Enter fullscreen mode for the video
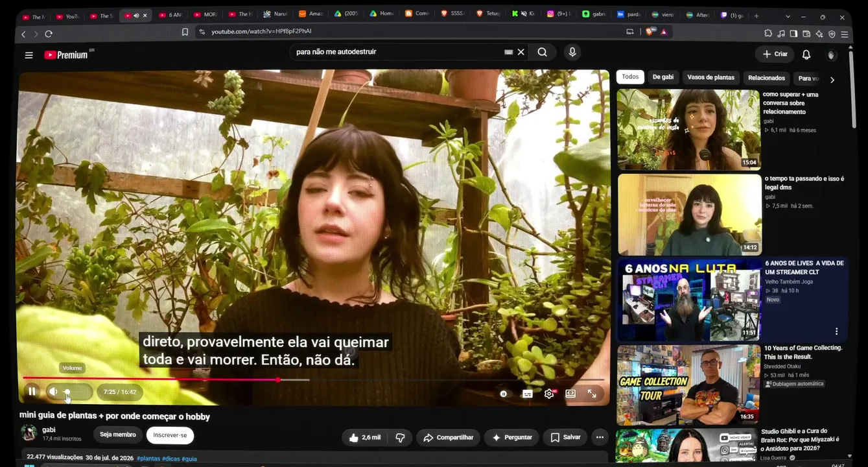The width and height of the screenshot is (868, 467). point(592,394)
